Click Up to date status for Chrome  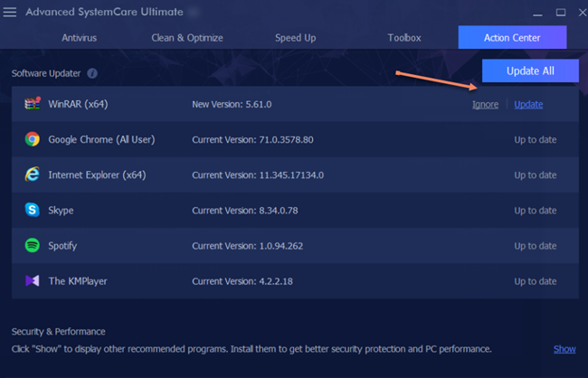[x=536, y=140]
